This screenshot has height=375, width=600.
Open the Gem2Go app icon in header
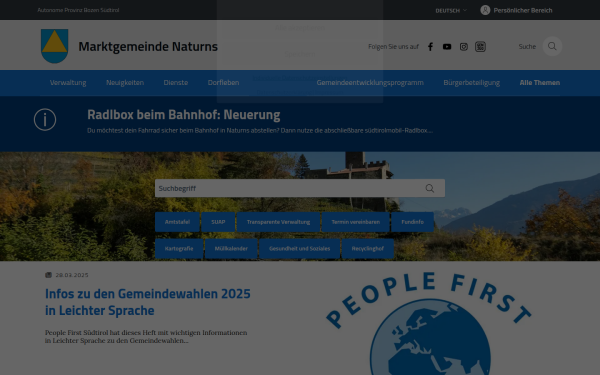point(480,47)
